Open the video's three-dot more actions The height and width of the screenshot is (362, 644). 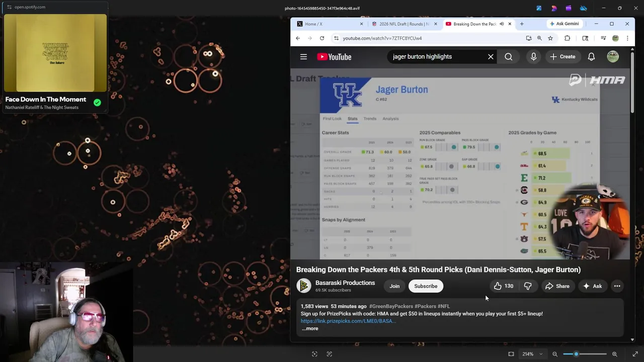pyautogui.click(x=617, y=286)
